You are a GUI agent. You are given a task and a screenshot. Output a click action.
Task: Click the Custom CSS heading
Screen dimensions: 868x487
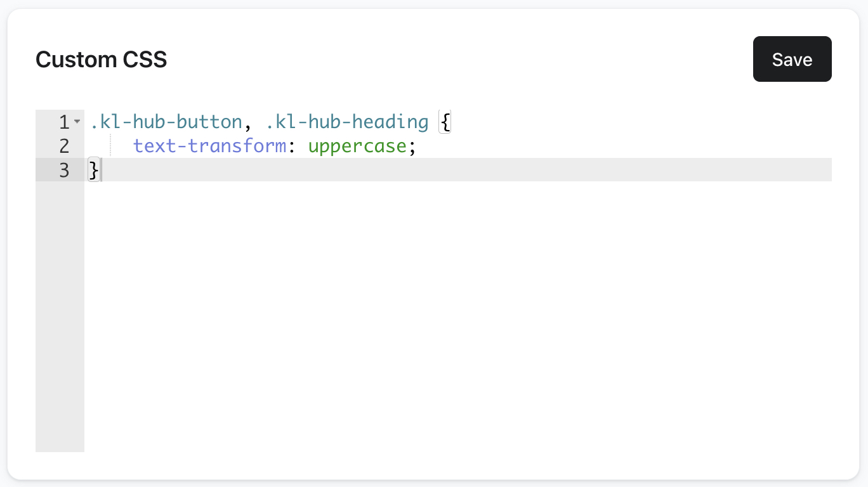tap(101, 59)
